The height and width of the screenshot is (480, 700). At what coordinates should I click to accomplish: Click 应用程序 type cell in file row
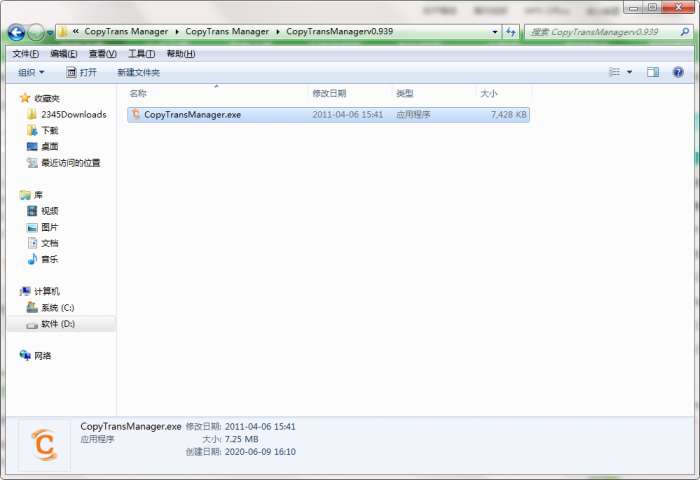coord(413,115)
